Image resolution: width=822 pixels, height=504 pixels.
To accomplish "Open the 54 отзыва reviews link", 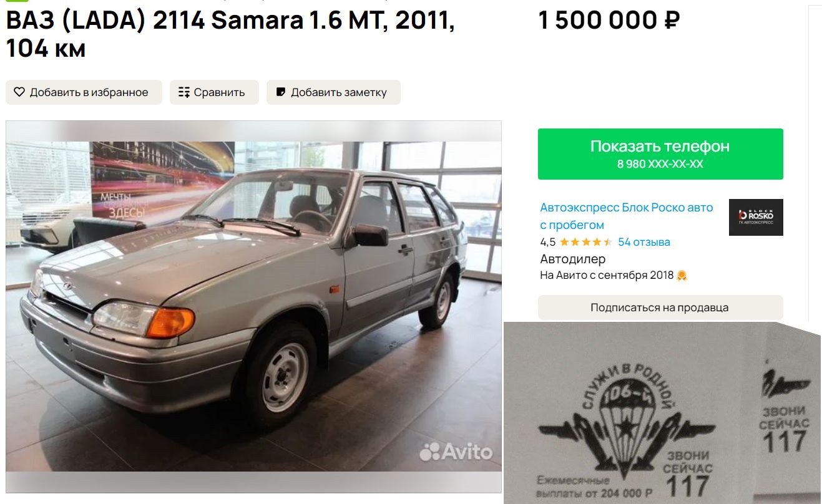I will [644, 242].
